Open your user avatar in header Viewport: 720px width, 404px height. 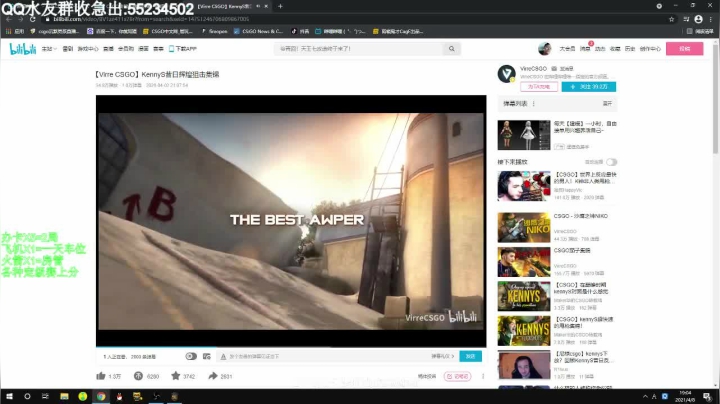pyautogui.click(x=545, y=48)
